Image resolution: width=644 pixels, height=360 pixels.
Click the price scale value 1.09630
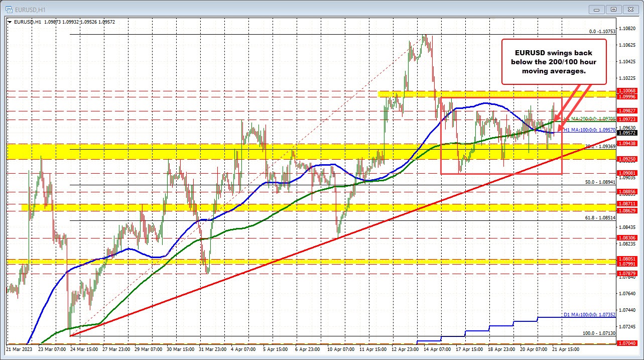click(628, 128)
